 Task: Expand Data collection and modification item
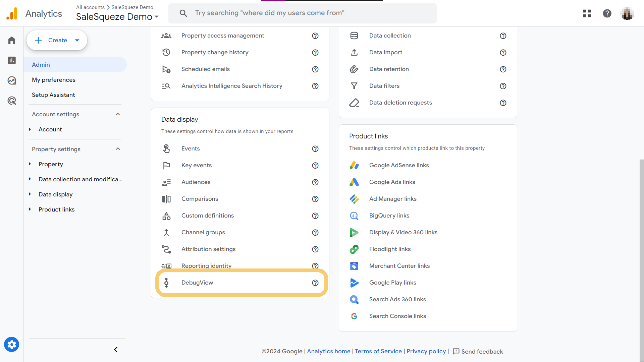click(x=30, y=179)
